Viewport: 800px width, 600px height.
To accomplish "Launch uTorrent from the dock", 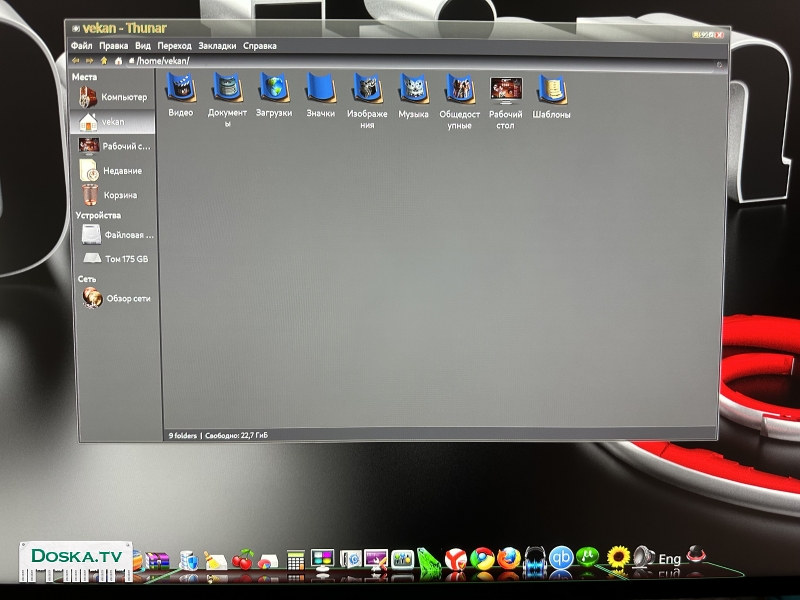I will pyautogui.click(x=588, y=556).
